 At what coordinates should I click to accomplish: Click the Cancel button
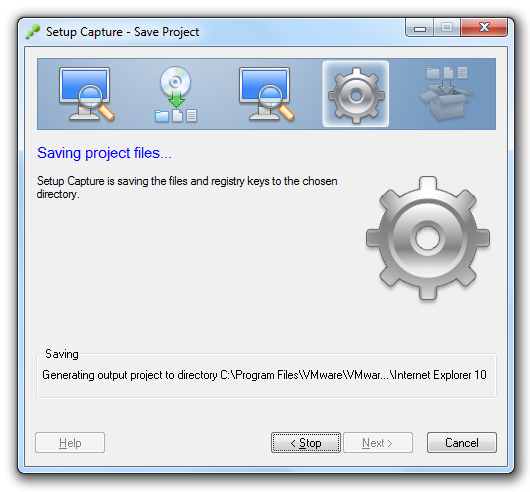pos(462,442)
